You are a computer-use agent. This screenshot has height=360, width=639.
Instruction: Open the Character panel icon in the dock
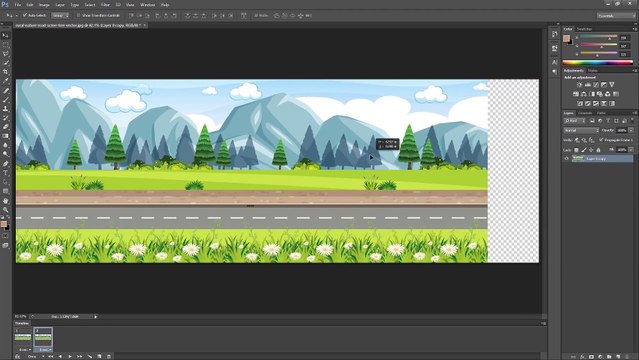click(x=555, y=62)
